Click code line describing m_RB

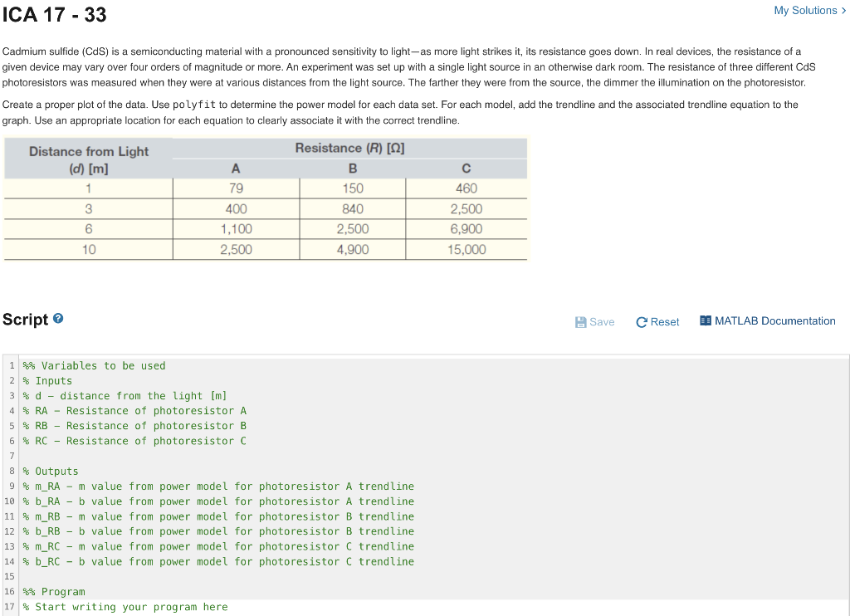[218, 516]
